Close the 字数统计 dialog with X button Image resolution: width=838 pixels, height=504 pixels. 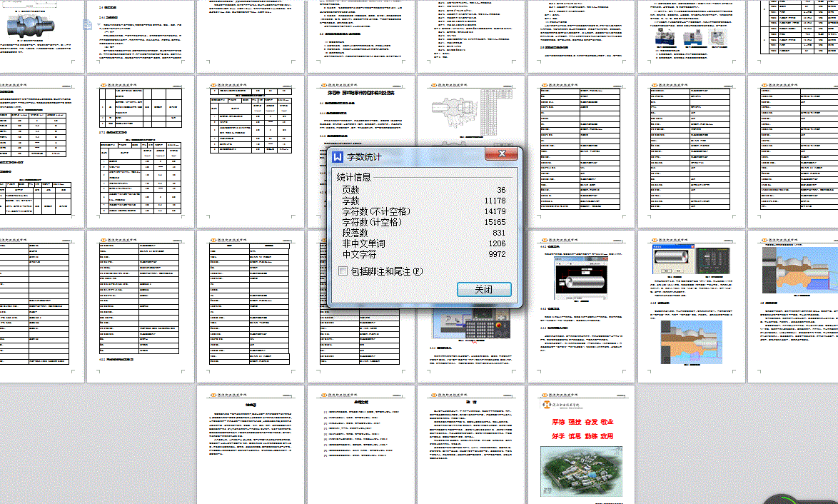click(501, 154)
